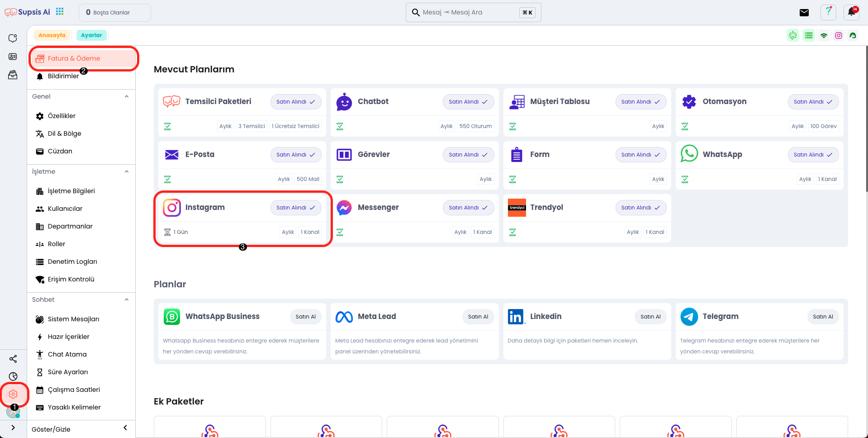Open the mail envelope icon in top bar

click(804, 13)
